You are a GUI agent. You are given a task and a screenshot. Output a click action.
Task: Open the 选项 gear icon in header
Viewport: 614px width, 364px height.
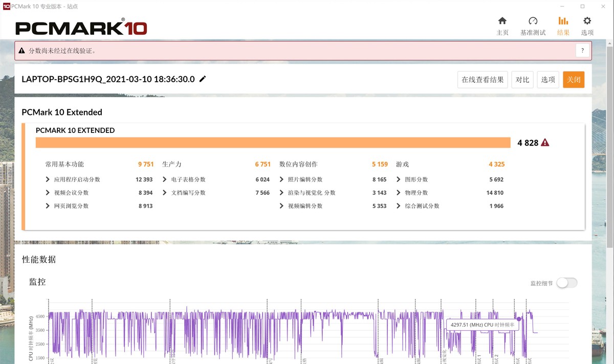click(x=587, y=21)
